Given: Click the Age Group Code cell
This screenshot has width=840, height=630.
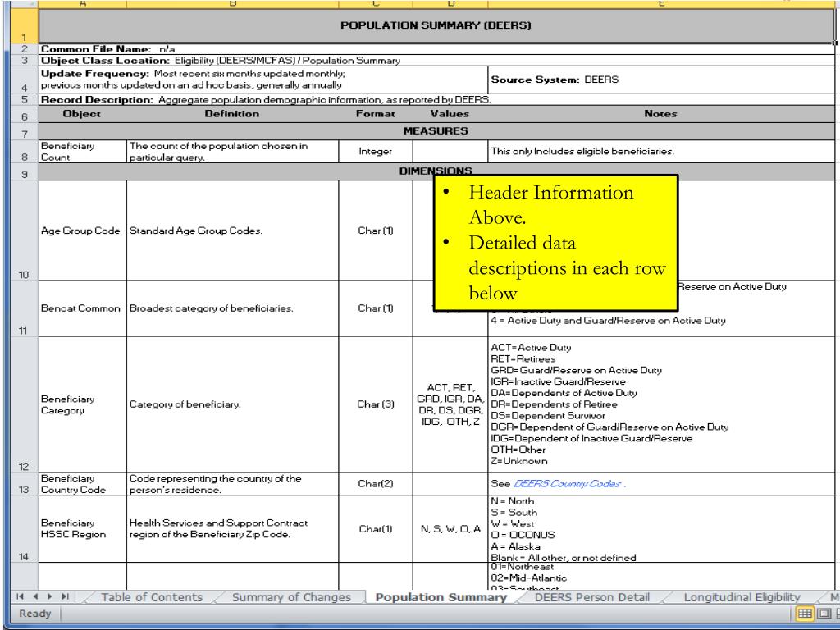Looking at the screenshot, I should 82,231.
